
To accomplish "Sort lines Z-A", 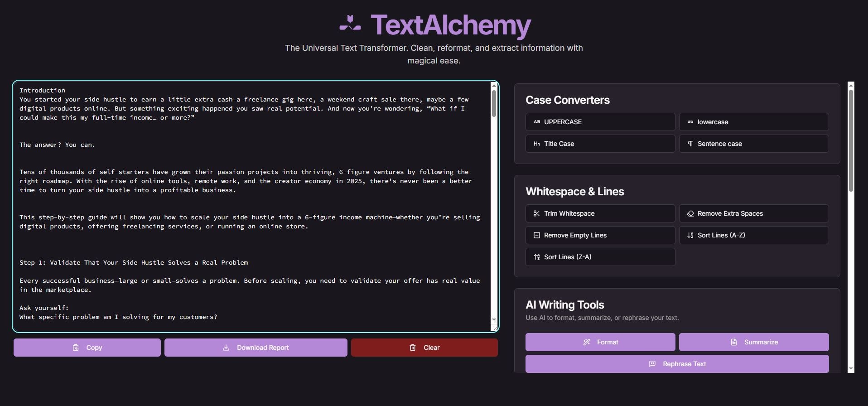I will [x=600, y=257].
